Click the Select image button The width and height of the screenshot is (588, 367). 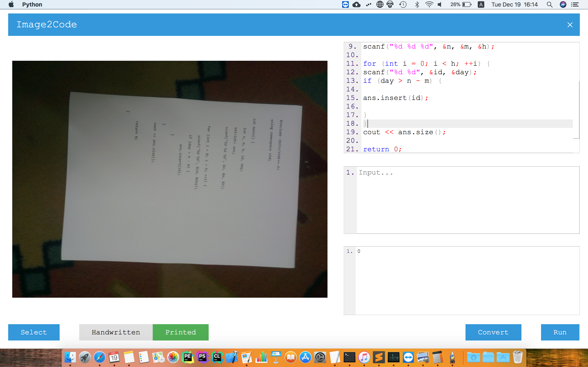pyautogui.click(x=34, y=332)
